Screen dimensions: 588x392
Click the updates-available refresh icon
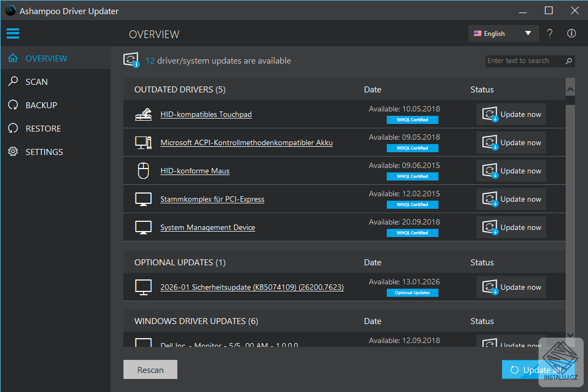[x=131, y=60]
